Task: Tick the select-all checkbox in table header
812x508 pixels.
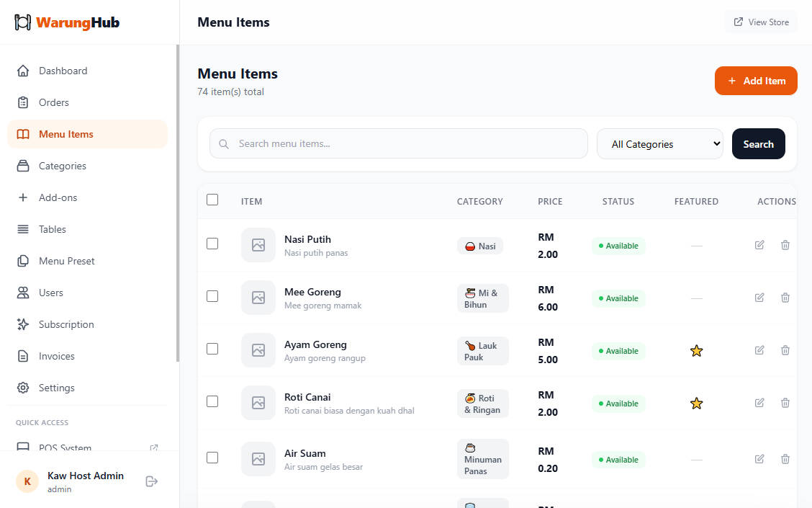Action: coord(212,200)
